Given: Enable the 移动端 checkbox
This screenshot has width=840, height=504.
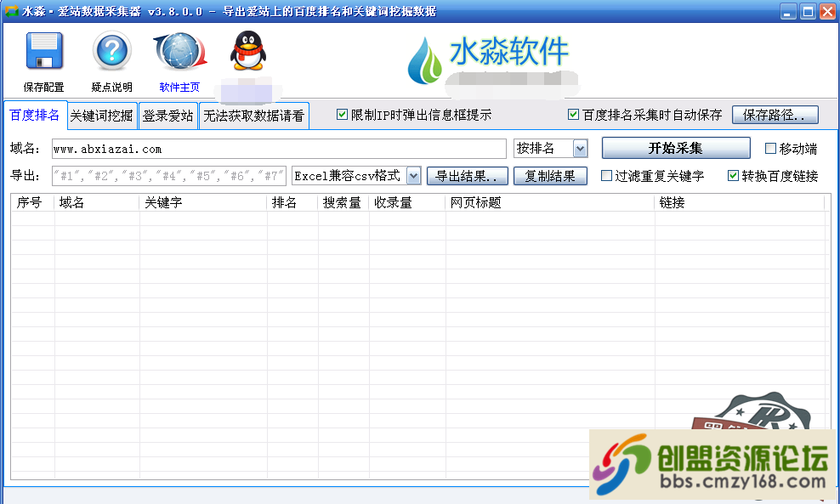Looking at the screenshot, I should [x=770, y=149].
